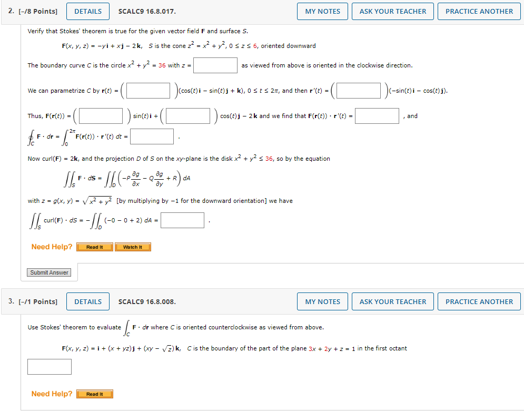Screen dimensions: 524x420
Task: Click the second F(r(t)) coefficient answer box
Action: 187,115
